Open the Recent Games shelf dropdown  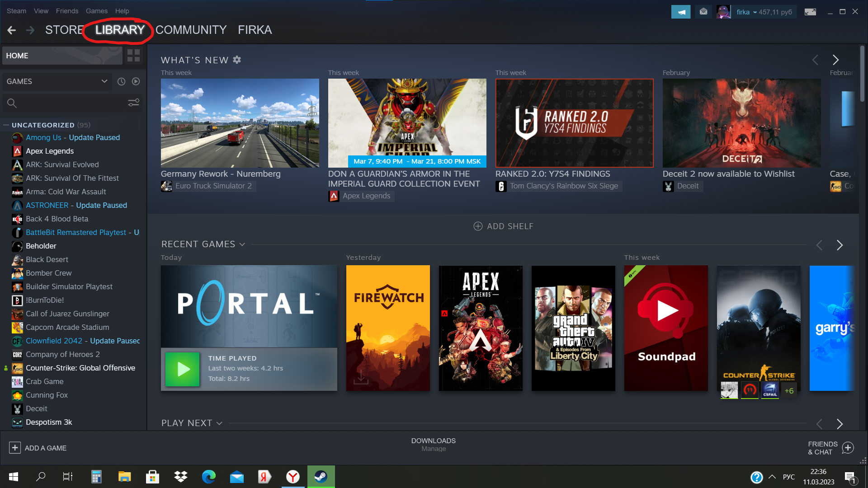[242, 244]
